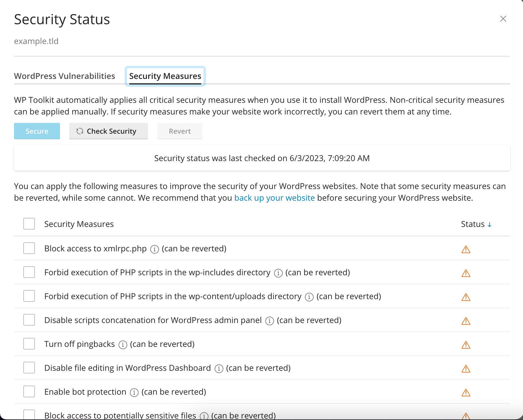Check Disable file editing in WordPress Dashboard
The height and width of the screenshot is (420, 523).
tap(29, 368)
